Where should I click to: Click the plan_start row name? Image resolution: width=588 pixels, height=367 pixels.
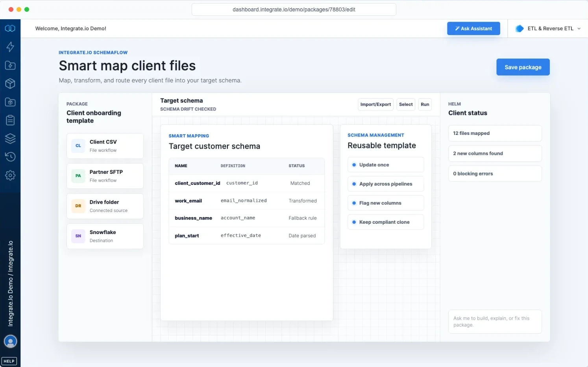click(187, 236)
